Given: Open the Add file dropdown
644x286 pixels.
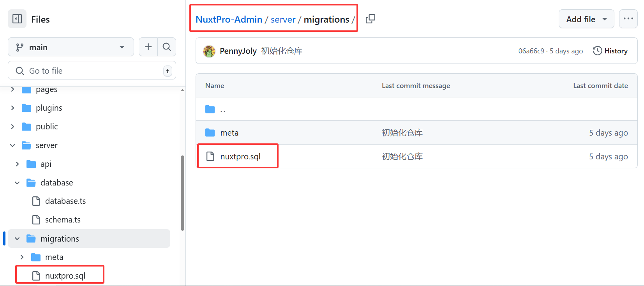Looking at the screenshot, I should pos(586,19).
